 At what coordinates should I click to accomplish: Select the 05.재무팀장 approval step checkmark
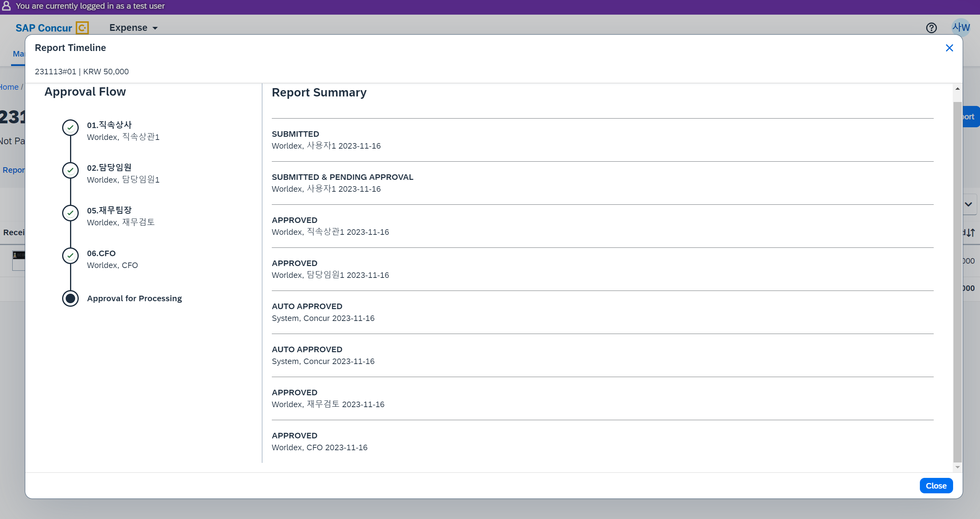point(70,213)
